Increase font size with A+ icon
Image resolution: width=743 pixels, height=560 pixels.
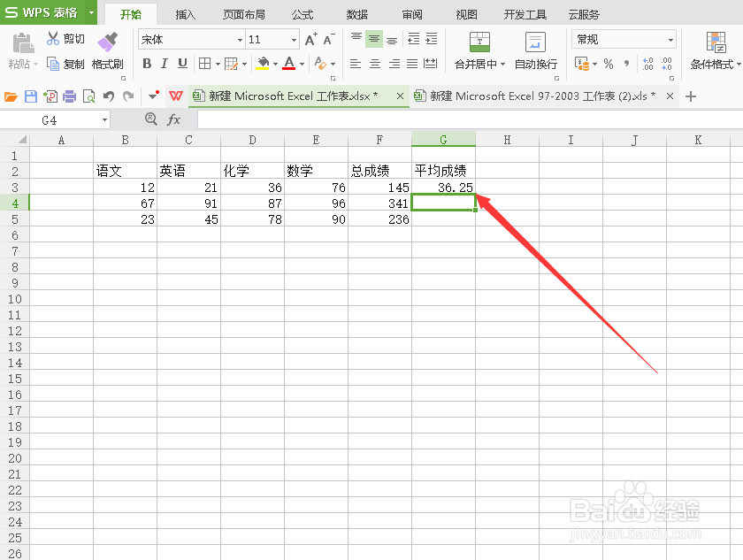[x=310, y=39]
